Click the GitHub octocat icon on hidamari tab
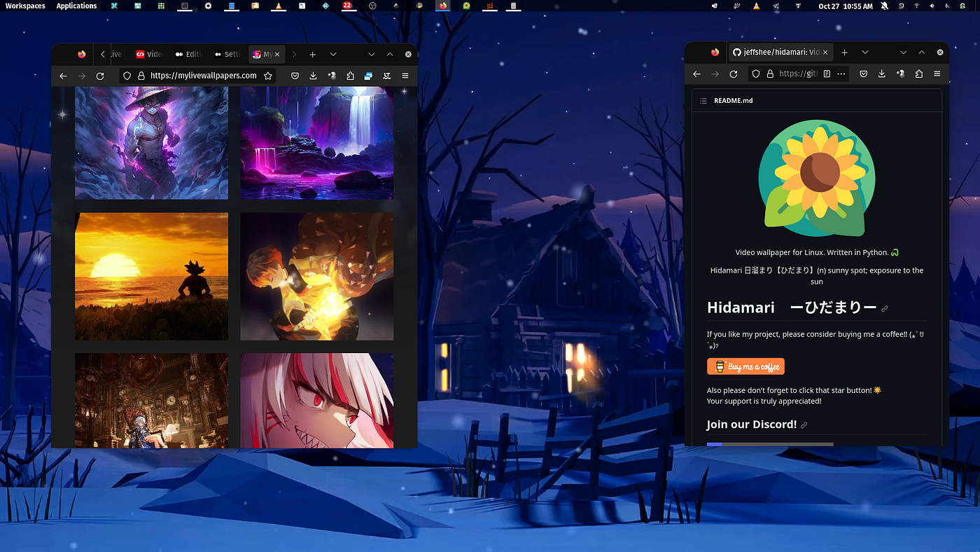This screenshot has width=980, height=552. (736, 52)
